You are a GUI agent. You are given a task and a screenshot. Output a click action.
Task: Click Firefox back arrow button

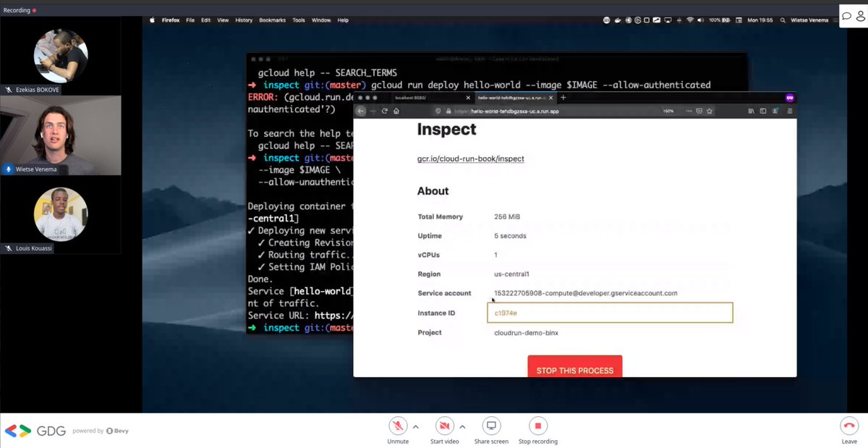click(x=361, y=111)
